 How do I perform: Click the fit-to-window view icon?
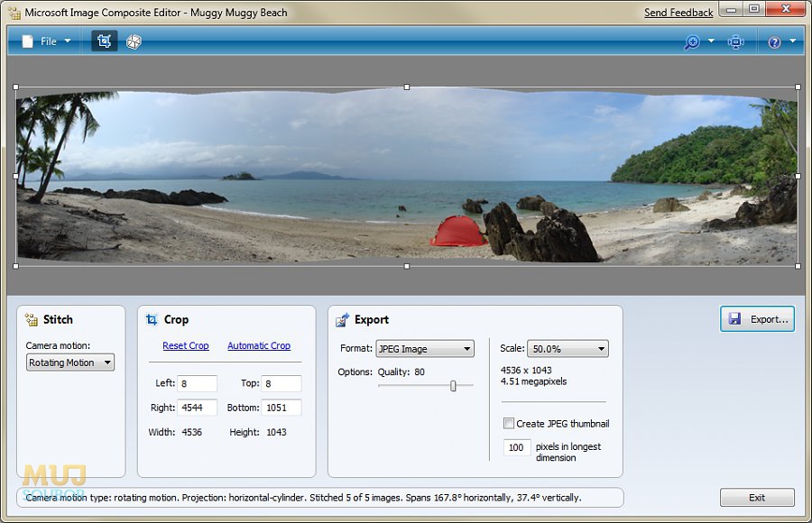(x=736, y=42)
